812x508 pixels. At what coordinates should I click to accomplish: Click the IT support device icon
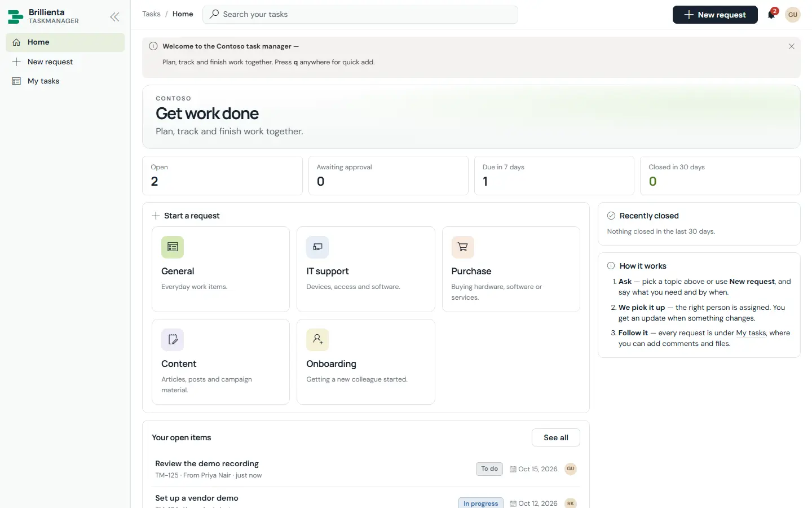coord(317,247)
